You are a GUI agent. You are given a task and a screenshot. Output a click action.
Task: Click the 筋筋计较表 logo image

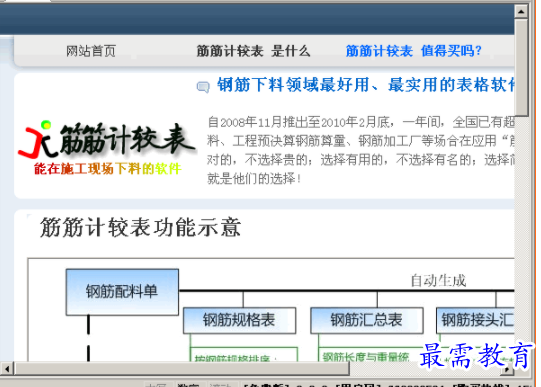tap(106, 140)
